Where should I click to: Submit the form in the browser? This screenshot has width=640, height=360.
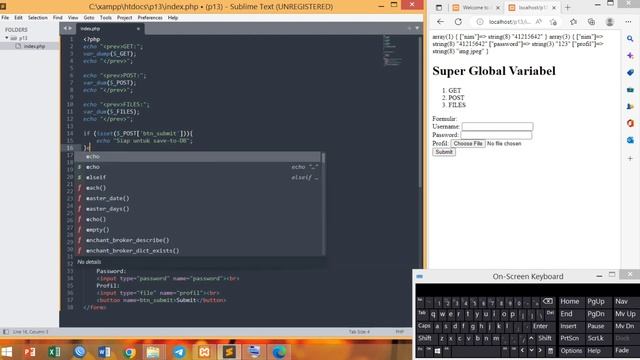pyautogui.click(x=444, y=152)
